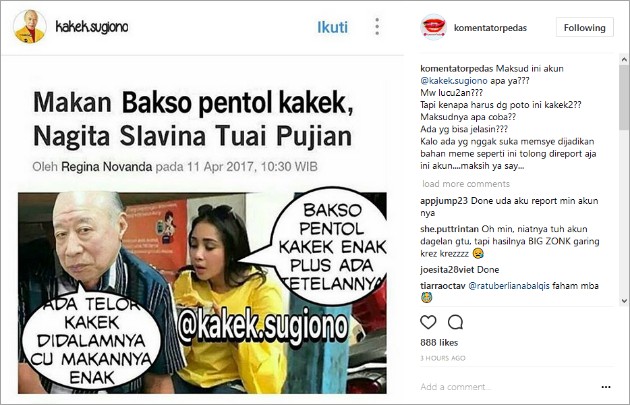Open the komentatorpedas lips profile picture
The image size is (630, 405).
[433, 27]
